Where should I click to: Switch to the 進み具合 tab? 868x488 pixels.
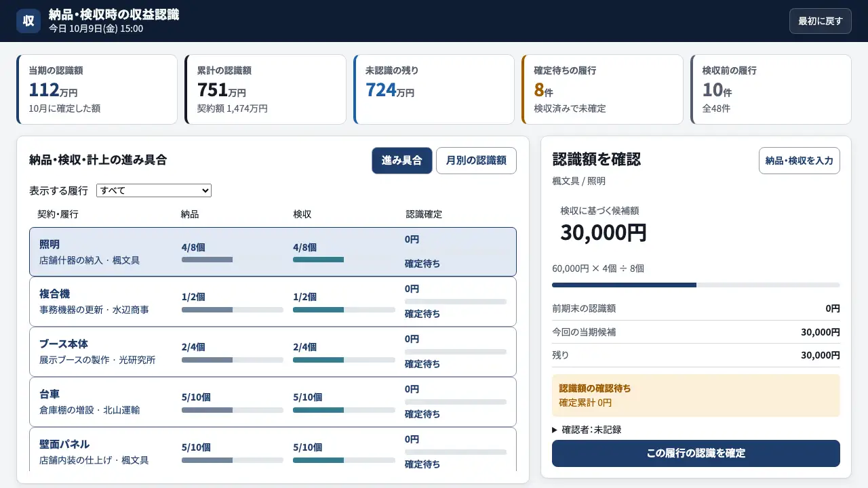tap(401, 161)
